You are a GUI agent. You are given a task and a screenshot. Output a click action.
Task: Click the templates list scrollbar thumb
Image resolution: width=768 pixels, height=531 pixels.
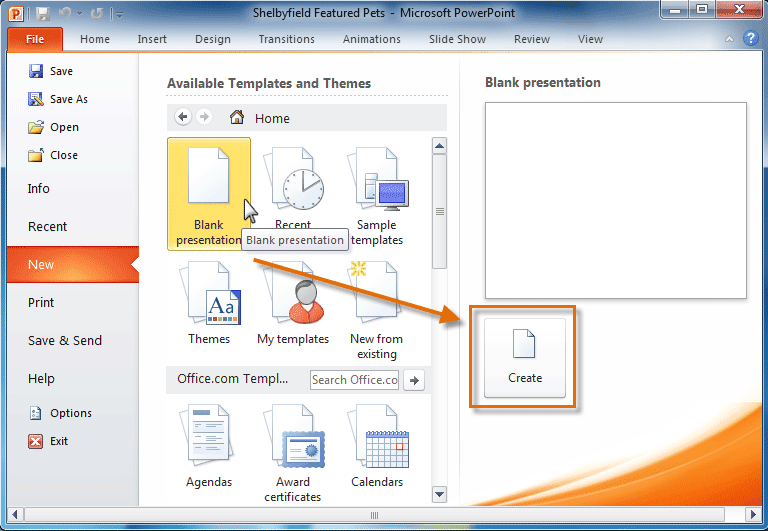click(439, 211)
